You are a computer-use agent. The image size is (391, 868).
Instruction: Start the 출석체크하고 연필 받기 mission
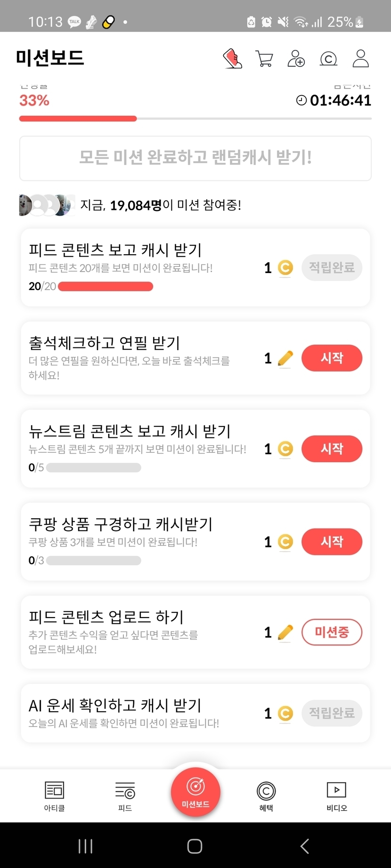tap(332, 358)
